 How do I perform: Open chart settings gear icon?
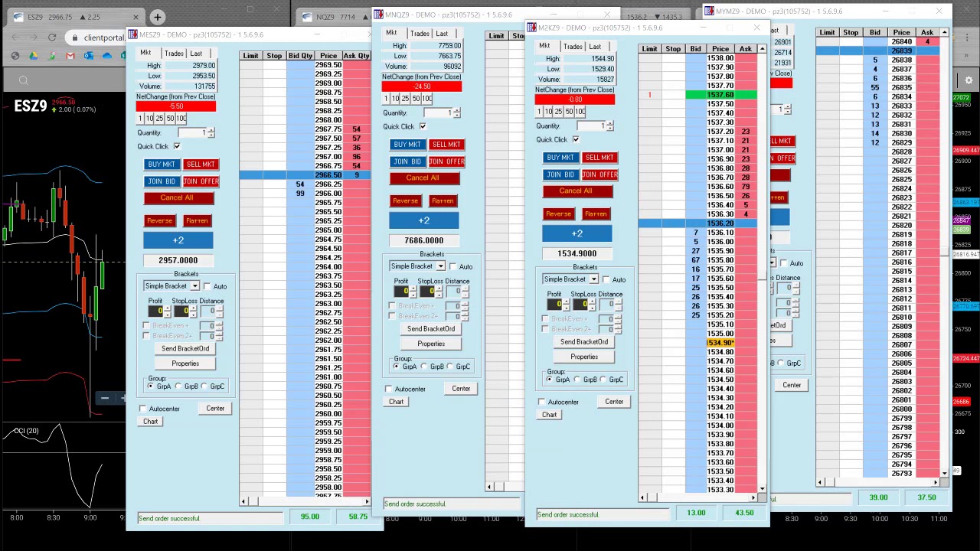(969, 80)
